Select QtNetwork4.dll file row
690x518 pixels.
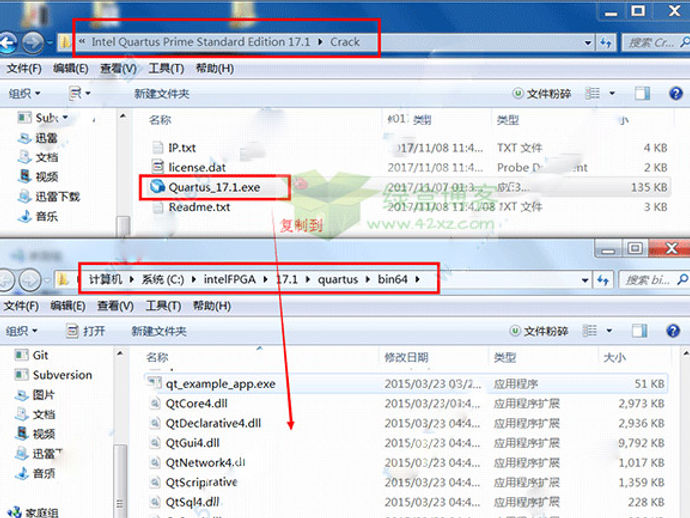click(x=407, y=462)
